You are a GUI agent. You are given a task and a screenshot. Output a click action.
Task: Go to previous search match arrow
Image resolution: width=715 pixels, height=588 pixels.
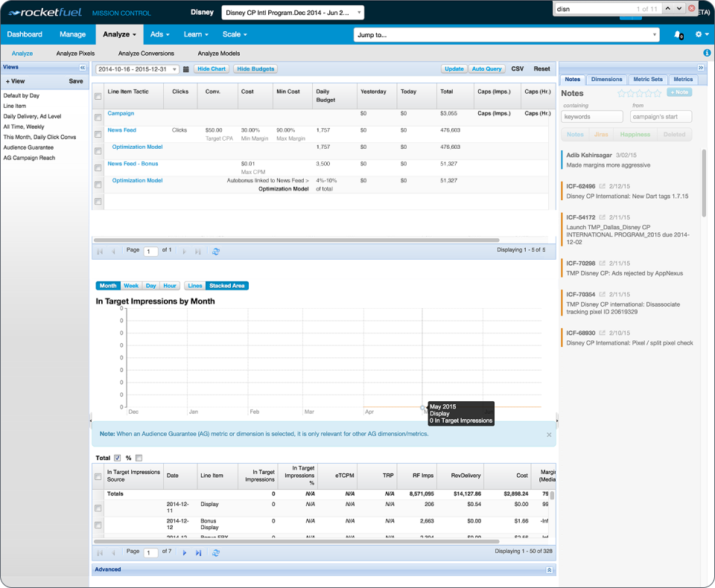tap(667, 8)
